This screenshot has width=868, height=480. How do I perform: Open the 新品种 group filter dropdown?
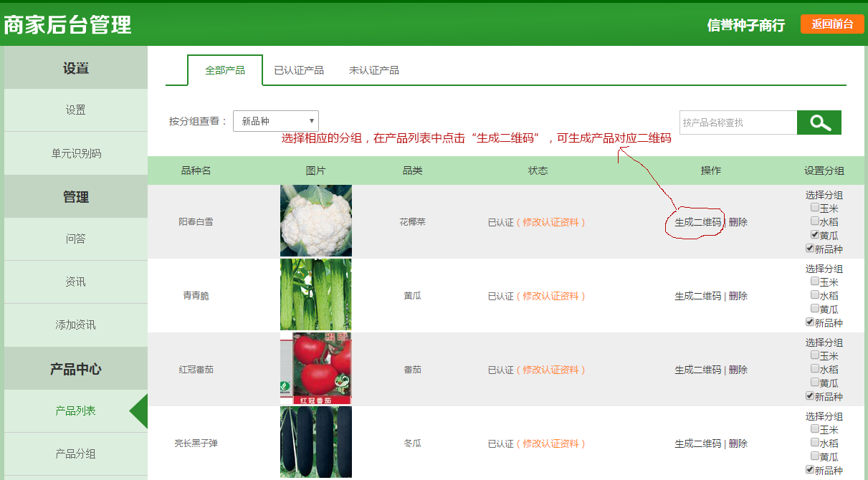click(x=276, y=121)
